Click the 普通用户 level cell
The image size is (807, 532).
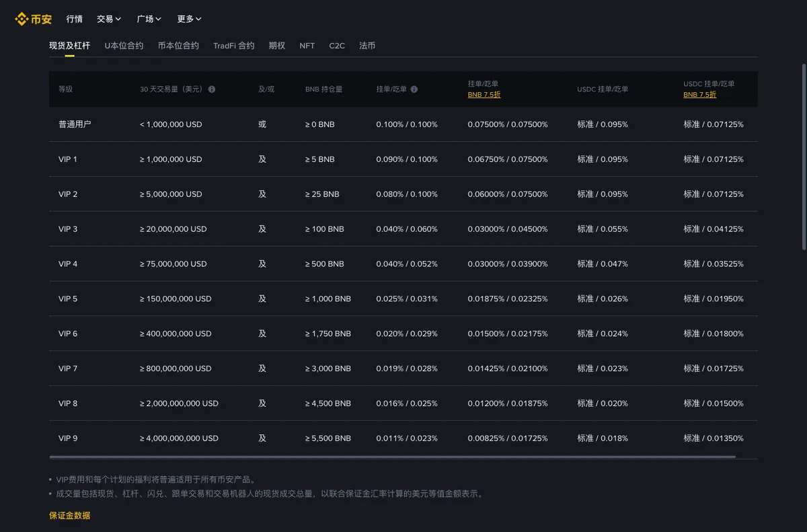(75, 124)
